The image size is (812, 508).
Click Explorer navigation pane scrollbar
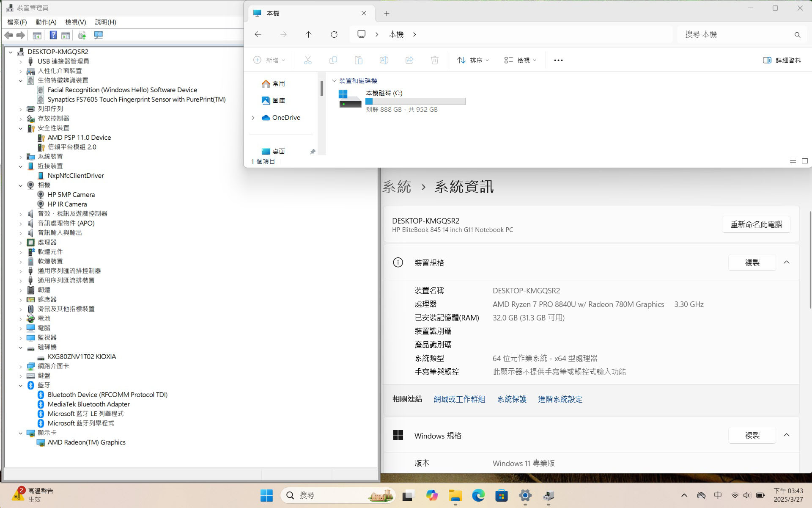point(322,88)
